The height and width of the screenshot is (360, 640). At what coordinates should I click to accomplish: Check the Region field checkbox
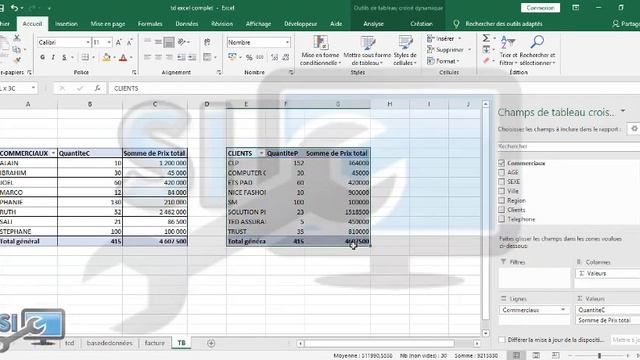pos(502,200)
